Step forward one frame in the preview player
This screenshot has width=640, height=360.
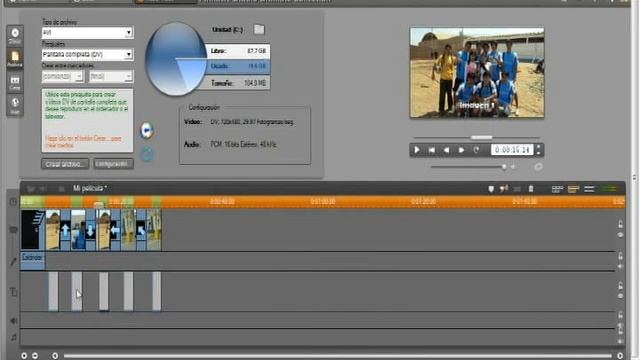(461, 150)
